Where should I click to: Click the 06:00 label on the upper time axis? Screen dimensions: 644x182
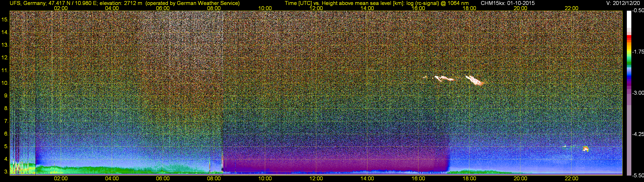(163, 8)
